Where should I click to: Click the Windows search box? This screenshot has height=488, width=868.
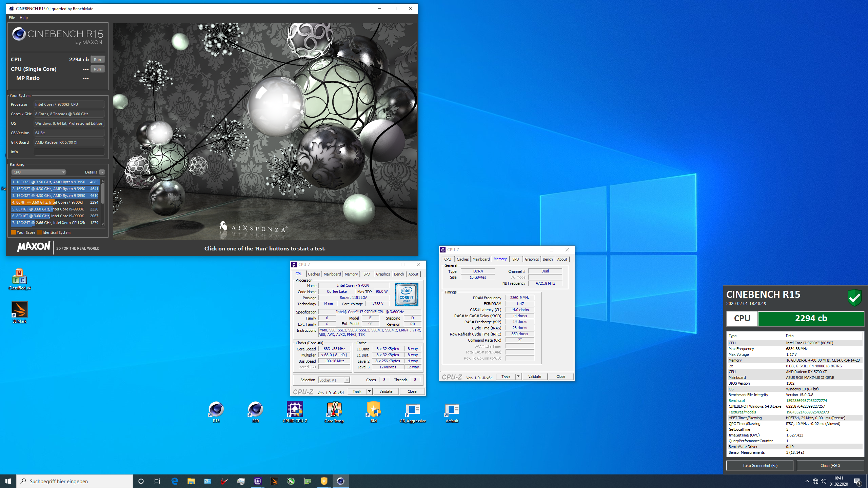click(x=75, y=481)
